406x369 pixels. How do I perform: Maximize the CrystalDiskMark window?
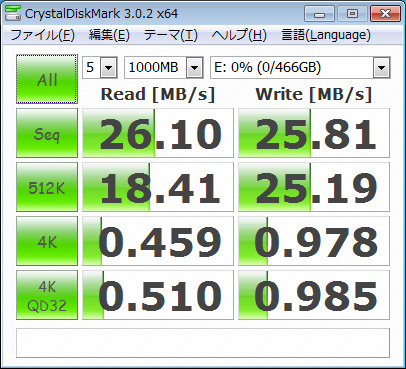coord(352,14)
